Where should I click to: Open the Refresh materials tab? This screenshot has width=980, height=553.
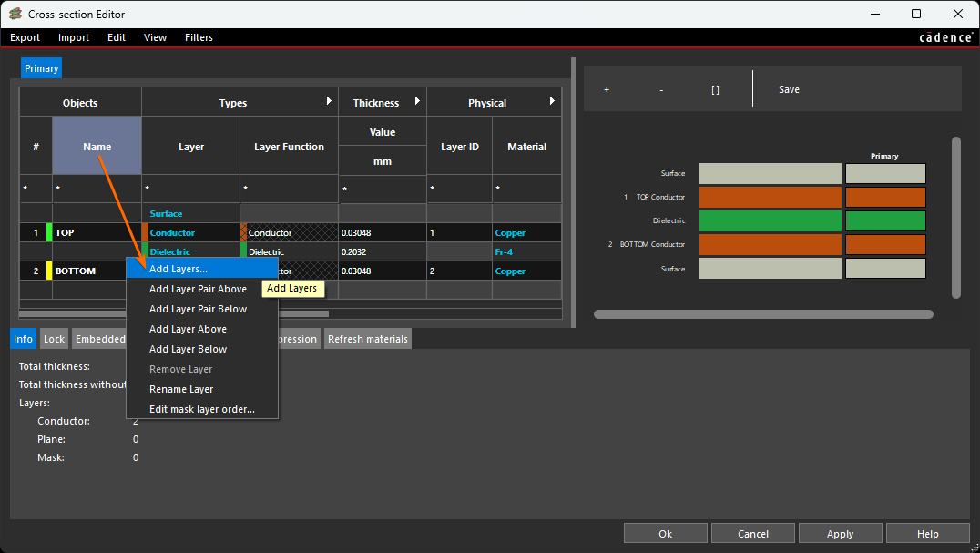tap(368, 339)
